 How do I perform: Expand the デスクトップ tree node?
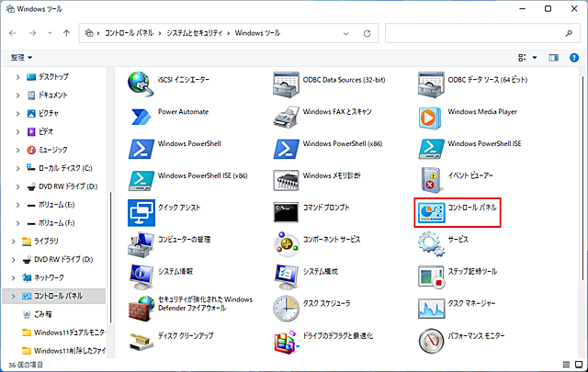(17, 77)
